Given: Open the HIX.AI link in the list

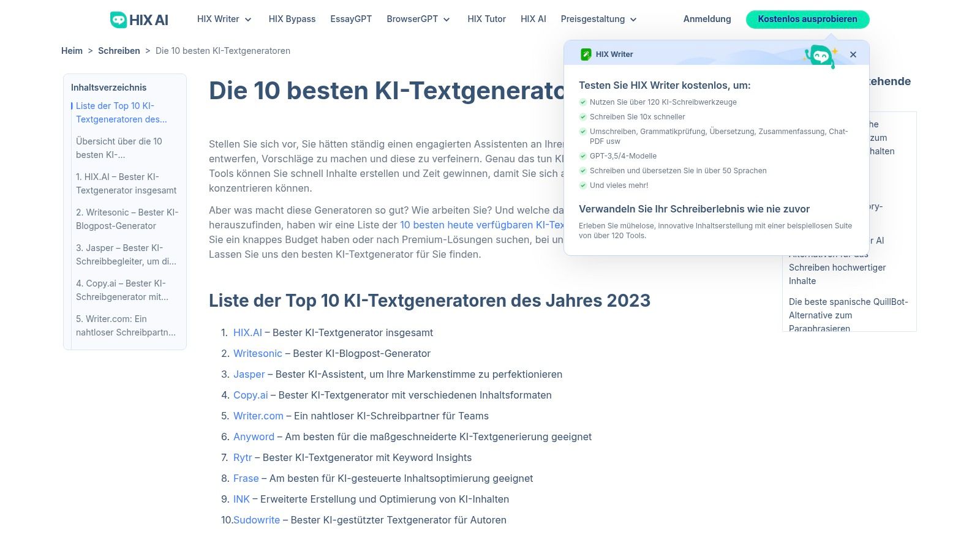Looking at the screenshot, I should pyautogui.click(x=247, y=333).
